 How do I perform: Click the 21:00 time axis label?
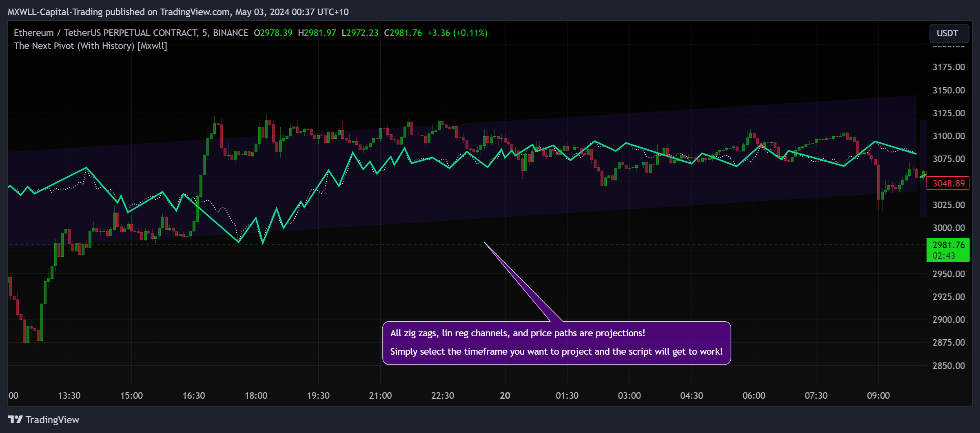click(380, 395)
